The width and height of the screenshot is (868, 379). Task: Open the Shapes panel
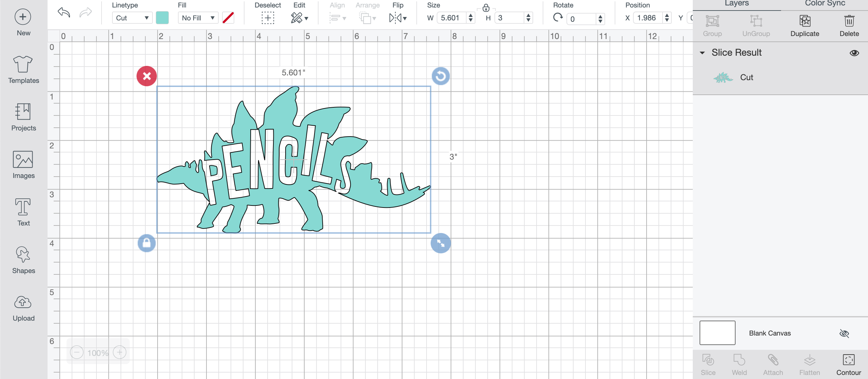[x=23, y=260]
